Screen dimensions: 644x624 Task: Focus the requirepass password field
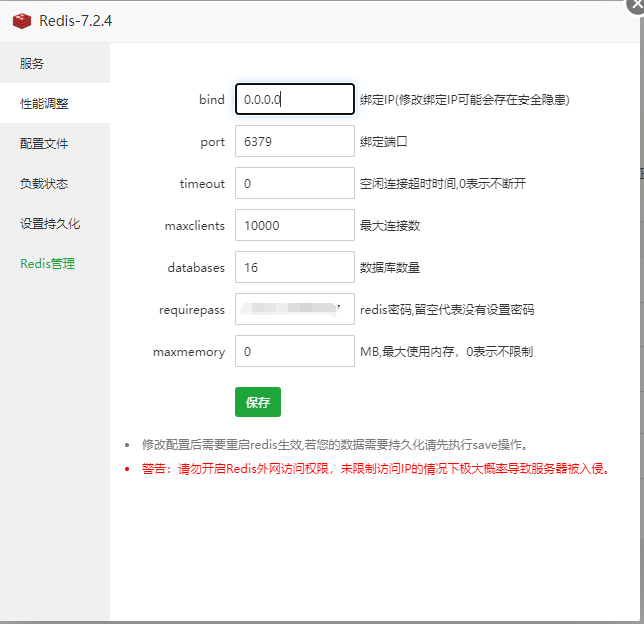[x=295, y=309]
